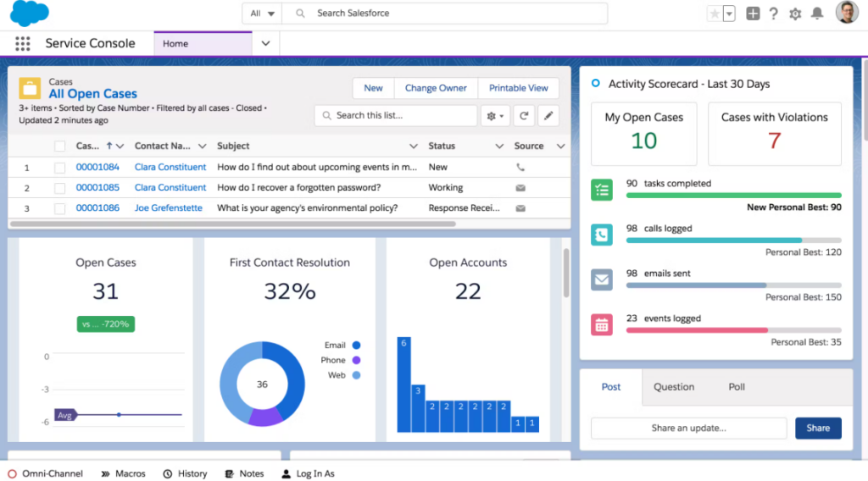This screenshot has width=868, height=481.
Task: Open the Notes utility
Action: [x=244, y=474]
